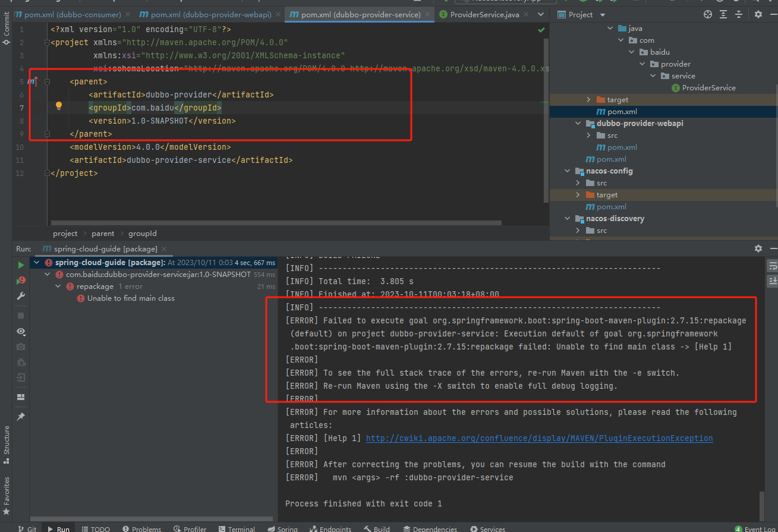Select the baidu package in Project tree
Image resolution: width=778 pixels, height=532 pixels.
coord(660,52)
